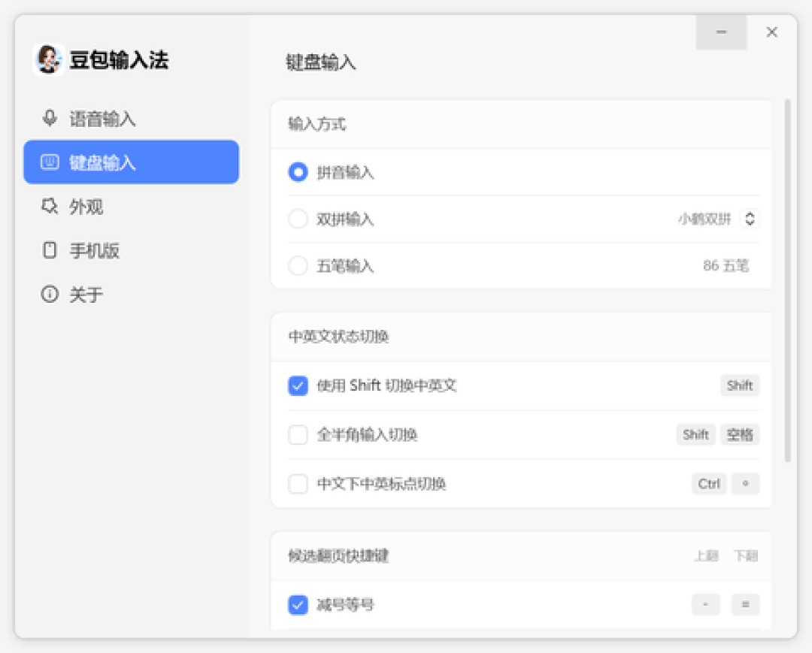Viewport: 812px width, 653px height.
Task: Click the vertical scrollbar of settings panel
Action: pos(788,280)
